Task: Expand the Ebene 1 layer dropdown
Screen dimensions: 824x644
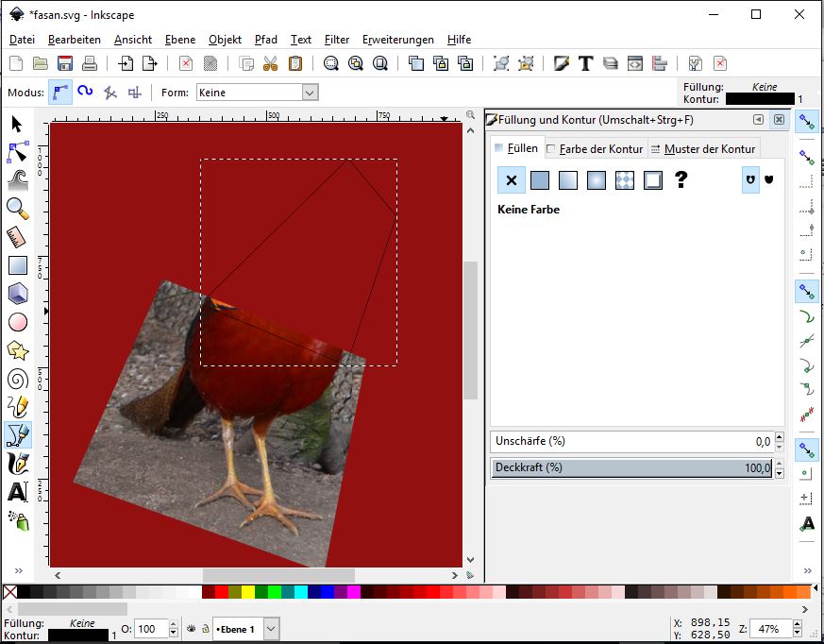Action: [x=271, y=629]
